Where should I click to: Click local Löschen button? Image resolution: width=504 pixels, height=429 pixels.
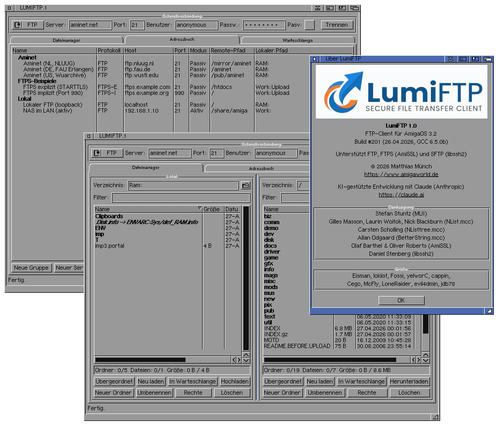click(x=232, y=393)
